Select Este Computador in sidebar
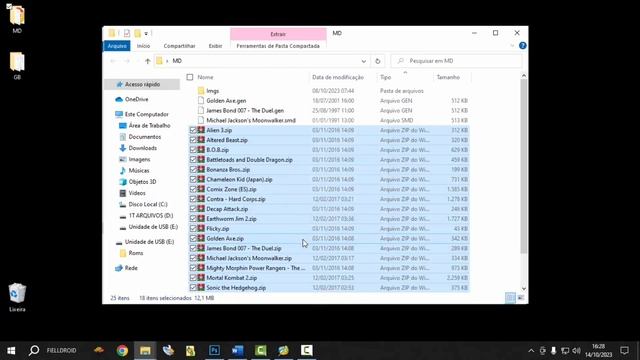Image resolution: width=640 pixels, height=360 pixels. coord(146,114)
